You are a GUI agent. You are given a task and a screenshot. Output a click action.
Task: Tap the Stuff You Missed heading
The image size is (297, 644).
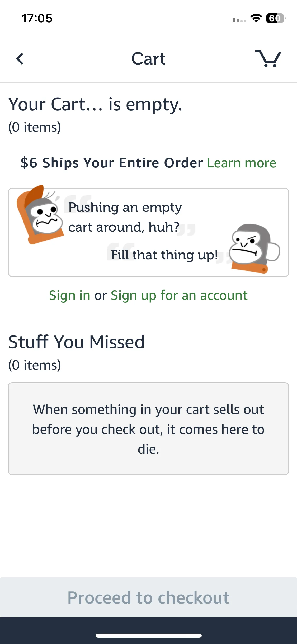(77, 342)
